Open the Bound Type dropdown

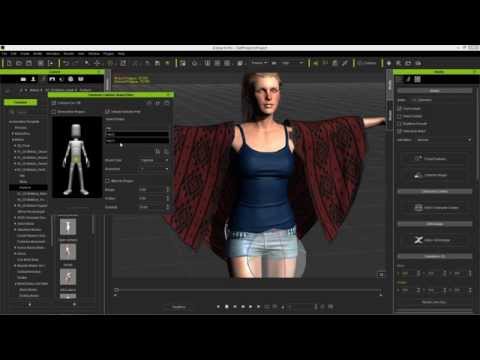[x=154, y=160]
